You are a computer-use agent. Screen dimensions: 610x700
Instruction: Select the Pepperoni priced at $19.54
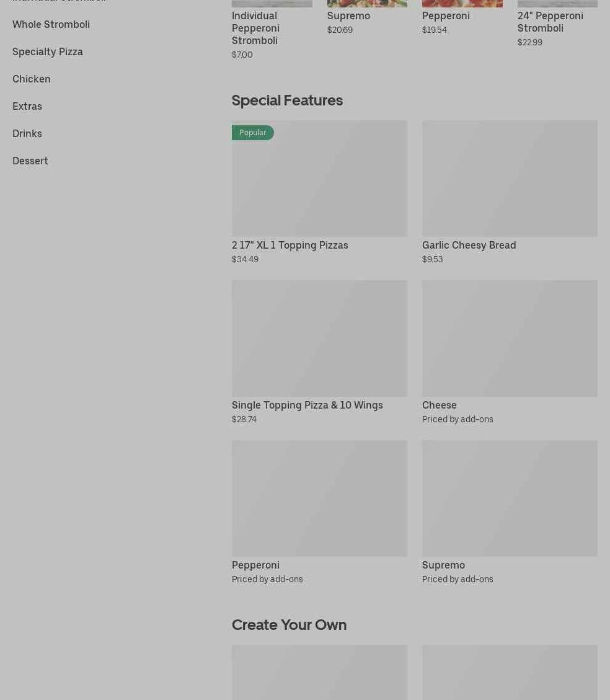(x=446, y=16)
